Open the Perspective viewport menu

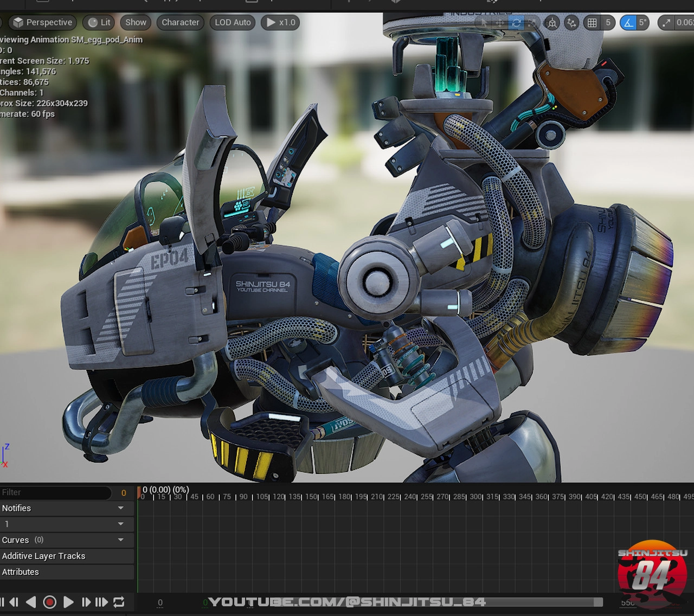[x=43, y=22]
